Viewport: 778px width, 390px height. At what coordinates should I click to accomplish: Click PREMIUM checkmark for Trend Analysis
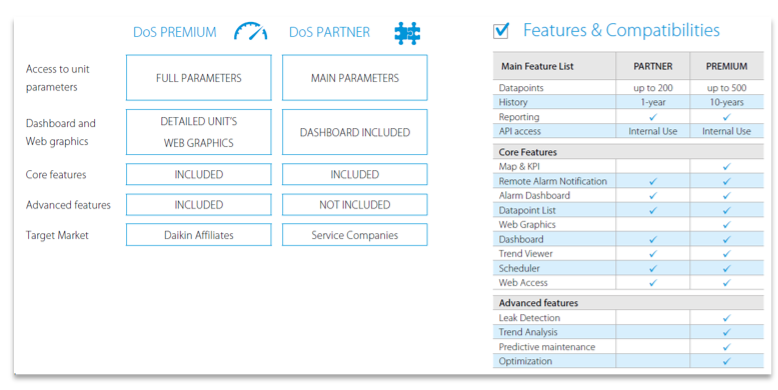726,332
